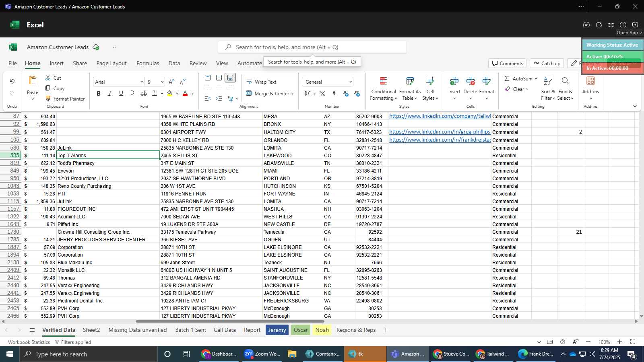Click the Catch up button
The width and height of the screenshot is (644, 362).
(547, 63)
